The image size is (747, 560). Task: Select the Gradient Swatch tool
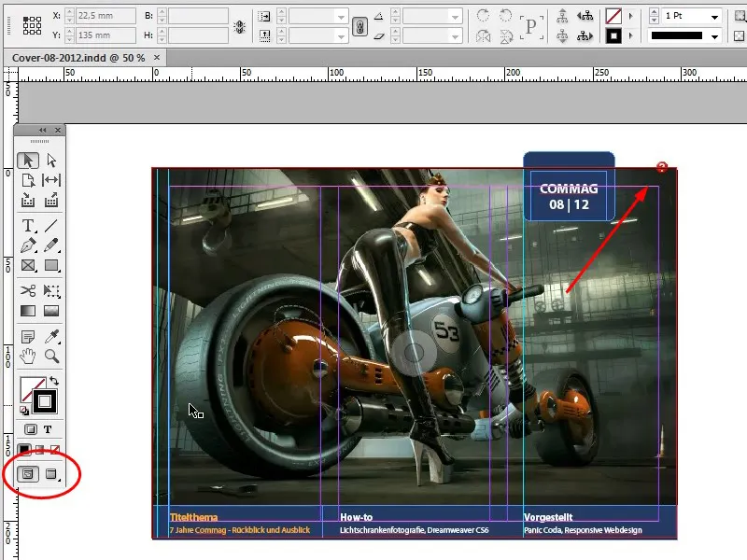(28, 311)
